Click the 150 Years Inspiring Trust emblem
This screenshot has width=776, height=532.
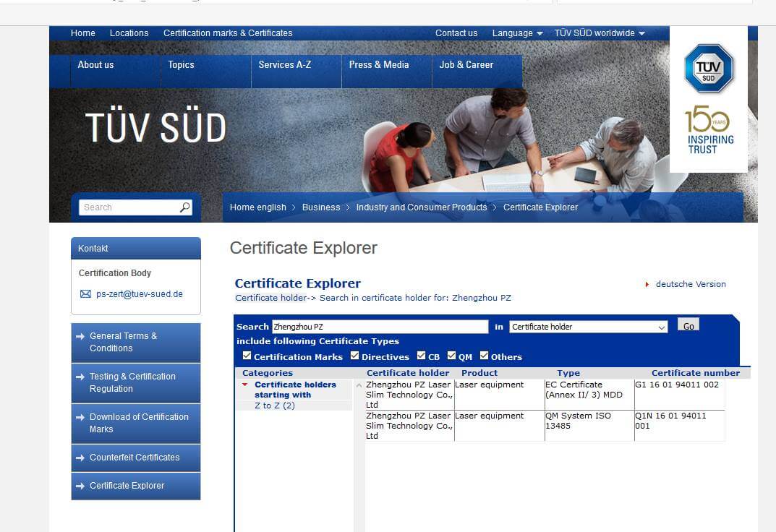click(x=709, y=129)
